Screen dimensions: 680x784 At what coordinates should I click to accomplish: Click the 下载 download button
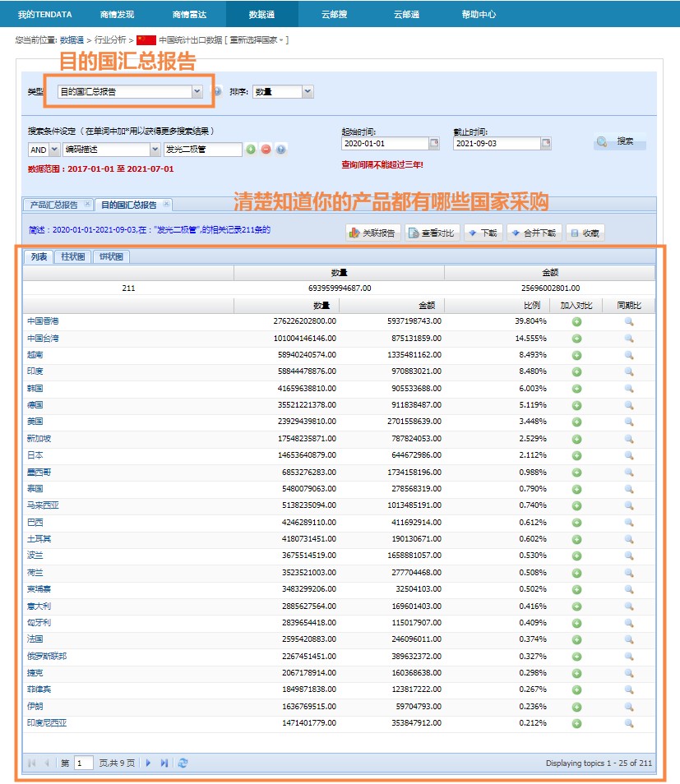coord(483,233)
